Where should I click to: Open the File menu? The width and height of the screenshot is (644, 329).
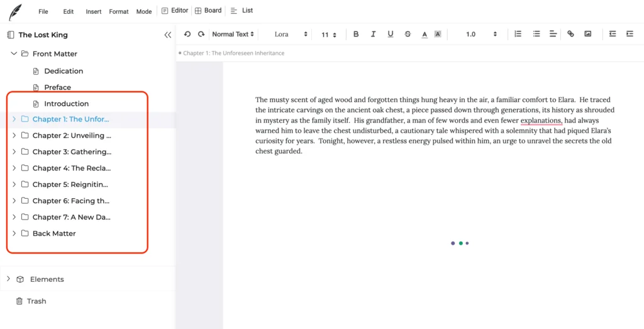43,11
